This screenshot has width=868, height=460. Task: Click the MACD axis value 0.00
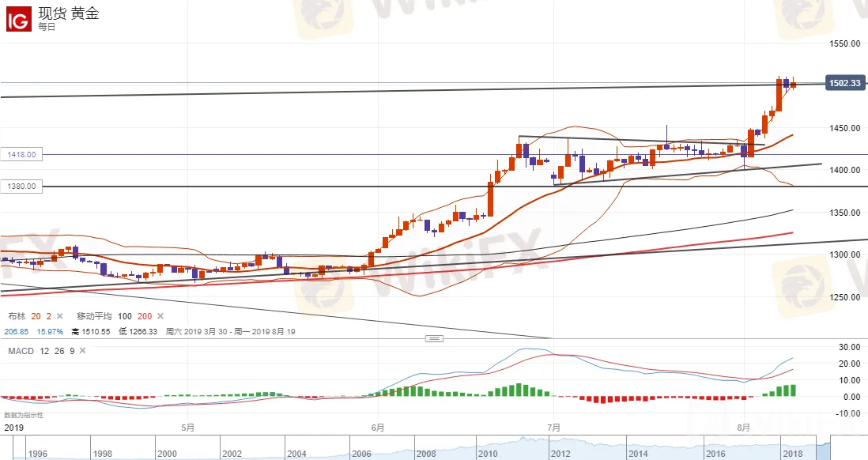click(851, 397)
